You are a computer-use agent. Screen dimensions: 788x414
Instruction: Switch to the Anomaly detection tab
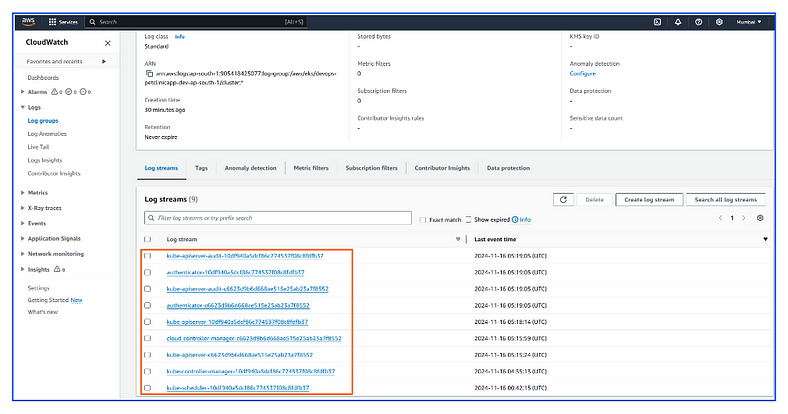pos(250,168)
